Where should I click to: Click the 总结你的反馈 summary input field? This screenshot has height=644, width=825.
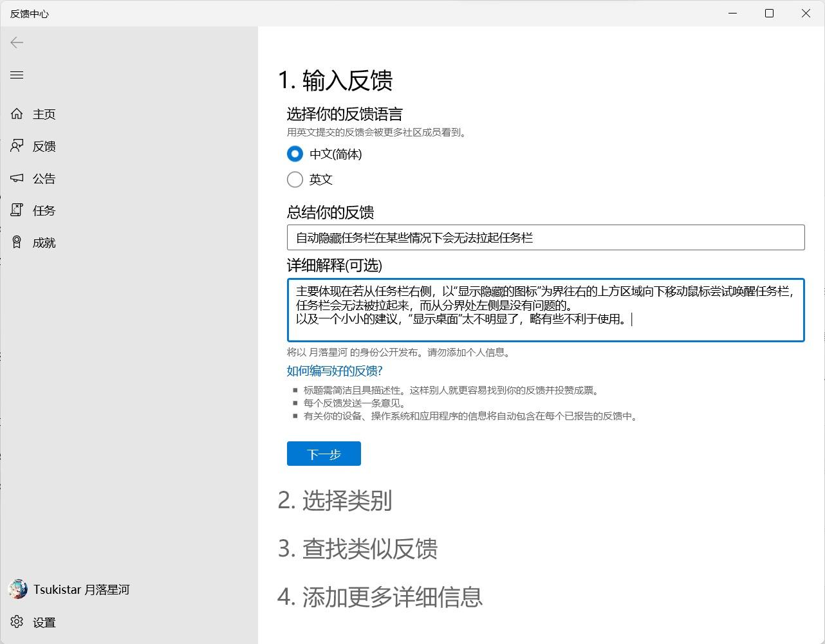coord(546,237)
